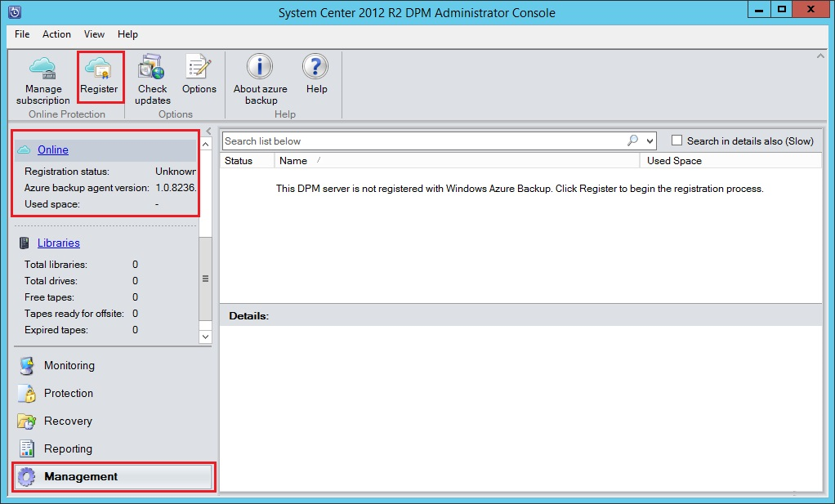Open the Action menu
835x504 pixels.
[56, 34]
